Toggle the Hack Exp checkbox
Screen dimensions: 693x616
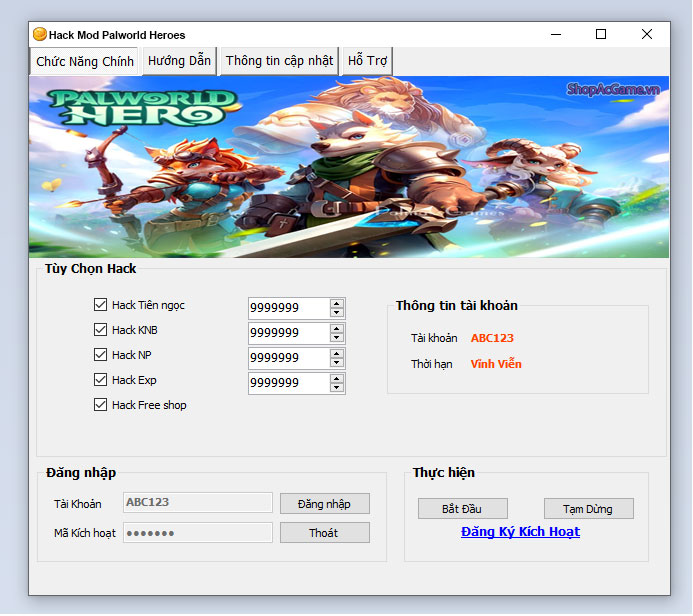click(x=100, y=380)
